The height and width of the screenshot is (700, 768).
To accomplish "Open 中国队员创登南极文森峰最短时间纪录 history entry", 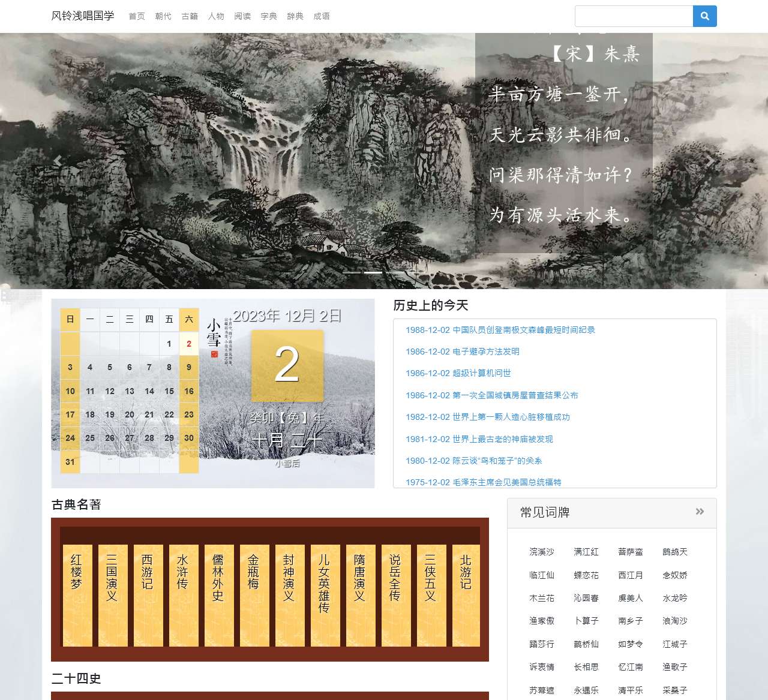I will click(500, 330).
